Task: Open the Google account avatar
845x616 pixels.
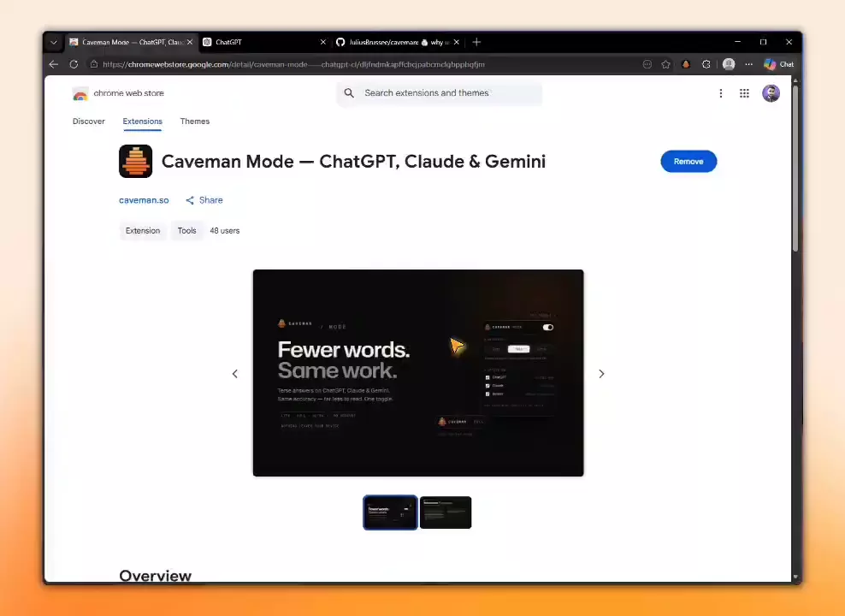Action: (x=771, y=93)
